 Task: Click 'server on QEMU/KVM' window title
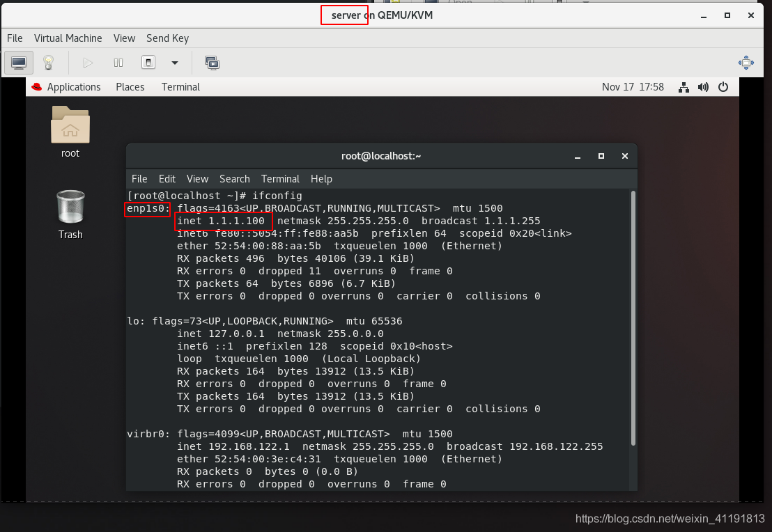pos(382,15)
